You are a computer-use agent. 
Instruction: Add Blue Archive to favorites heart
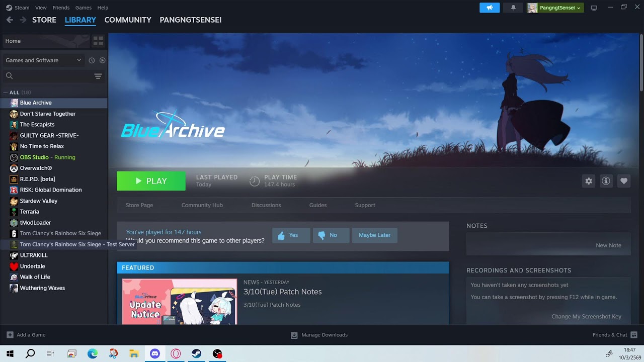pos(624,181)
